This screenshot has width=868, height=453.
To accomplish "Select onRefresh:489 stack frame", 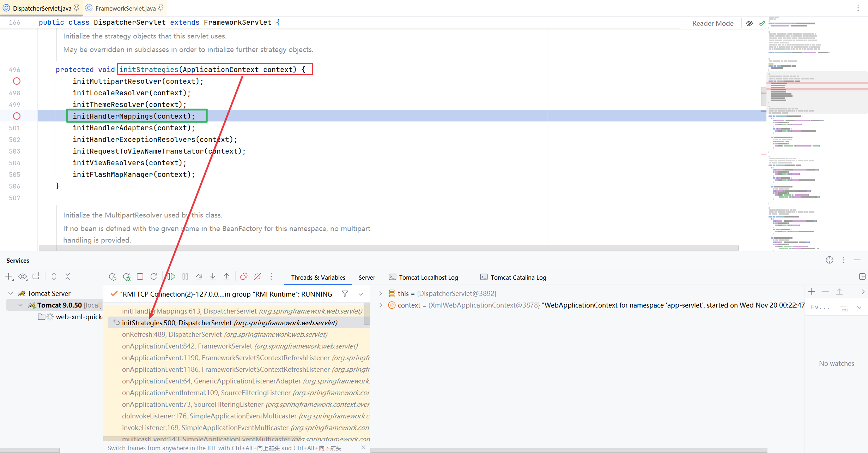I will coord(224,334).
